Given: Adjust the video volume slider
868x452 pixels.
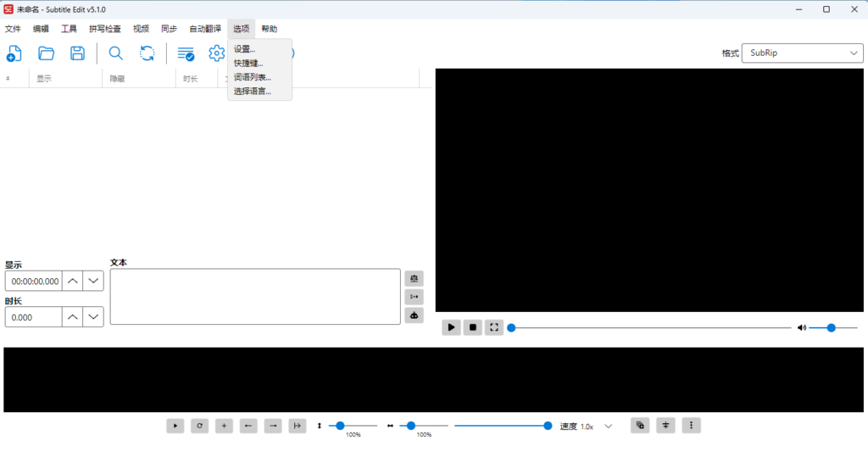Looking at the screenshot, I should point(833,328).
